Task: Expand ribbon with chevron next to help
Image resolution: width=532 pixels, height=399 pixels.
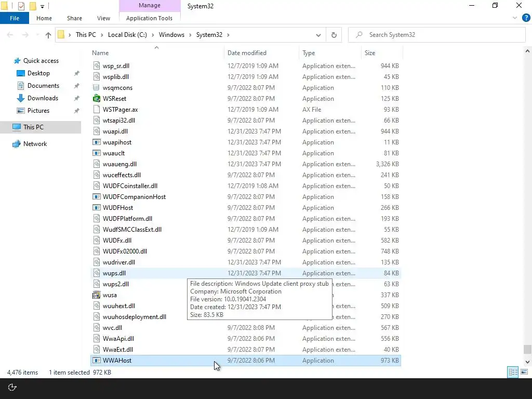Action: coord(515,18)
